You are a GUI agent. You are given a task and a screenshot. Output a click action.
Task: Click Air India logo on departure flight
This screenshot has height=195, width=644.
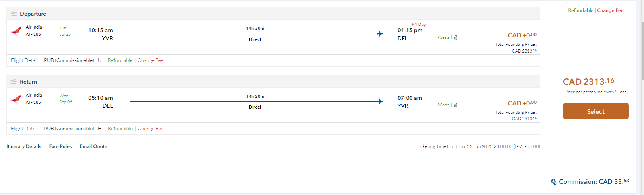pyautogui.click(x=16, y=31)
